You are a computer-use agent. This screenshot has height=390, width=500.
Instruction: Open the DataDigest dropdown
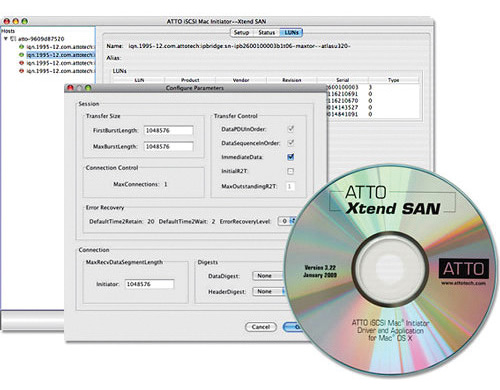[x=268, y=276]
